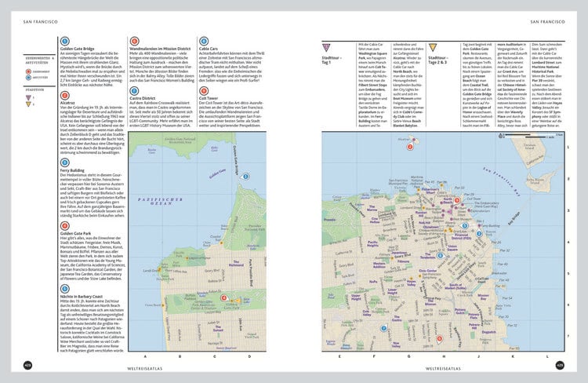Viewport: 588px width, 383px height.
Task: Click red number 2 icon above Alcatraz heading
Action: coord(65,96)
